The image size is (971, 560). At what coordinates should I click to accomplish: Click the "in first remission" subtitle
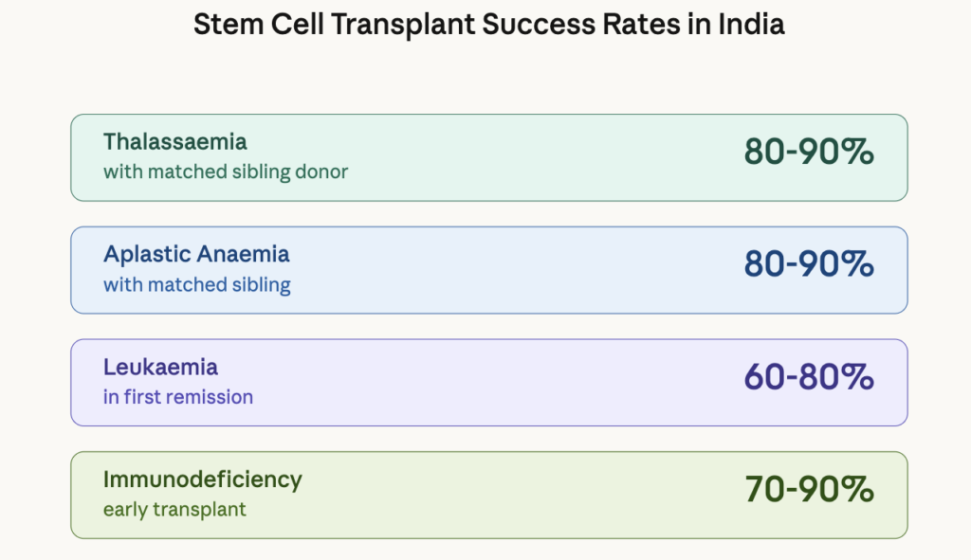tap(178, 397)
